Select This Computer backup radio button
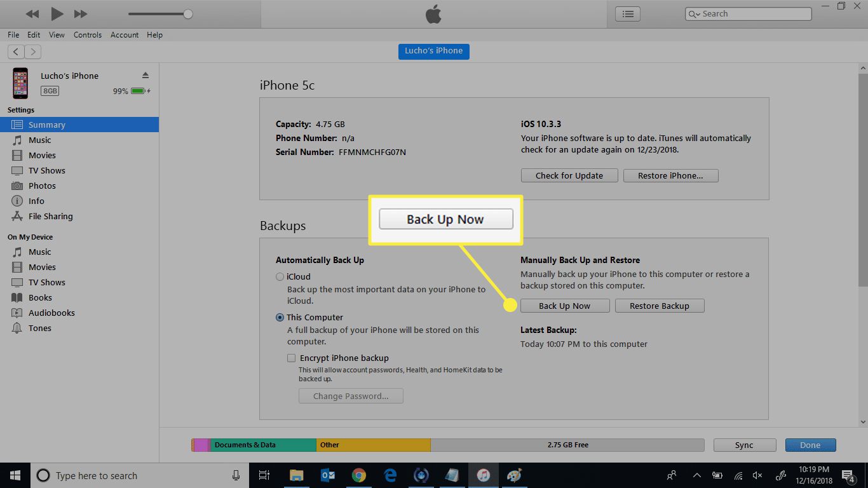The height and width of the screenshot is (488, 868). pos(280,317)
